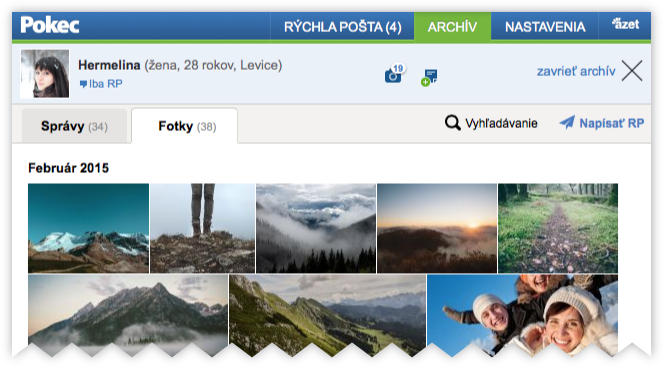Select the ARCHÍV menu item
This screenshot has height=369, width=664.
pyautogui.click(x=452, y=27)
